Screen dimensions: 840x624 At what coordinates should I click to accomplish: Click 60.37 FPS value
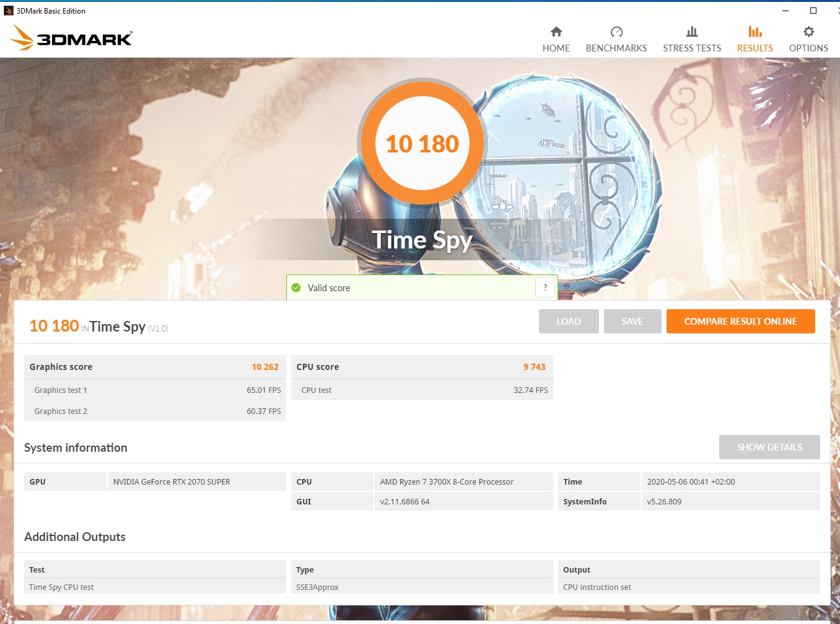click(264, 411)
